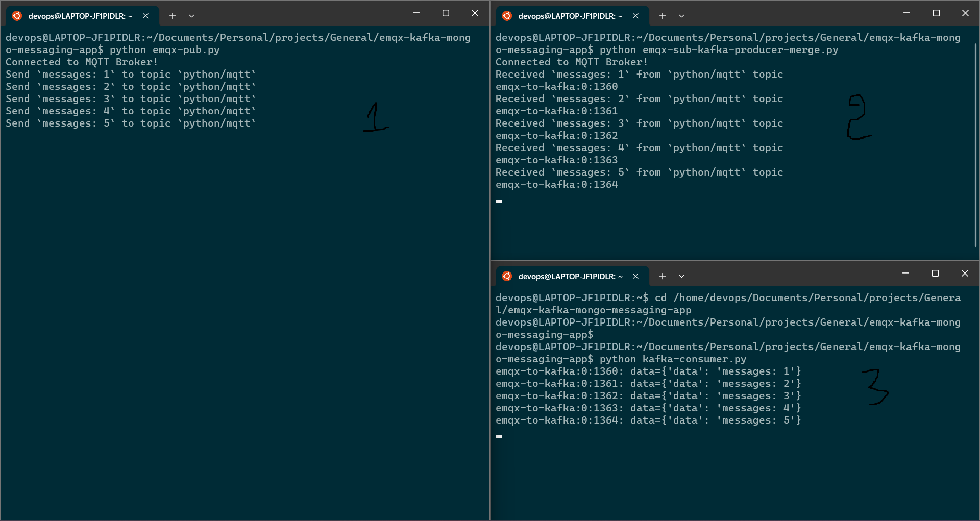980x521 pixels.
Task: Click 'python kafka-consumer.py' command text
Action: (673, 359)
